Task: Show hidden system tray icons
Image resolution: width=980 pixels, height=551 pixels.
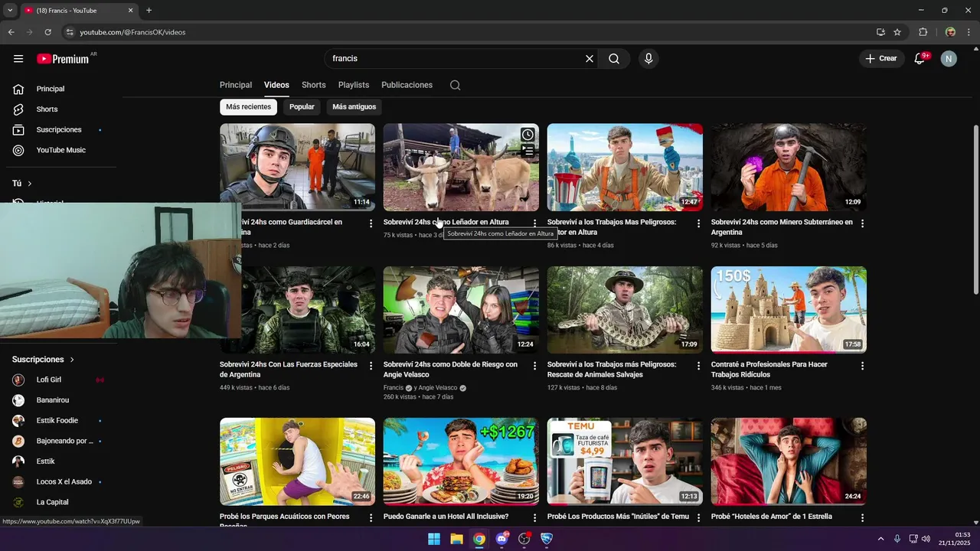Action: click(x=880, y=539)
